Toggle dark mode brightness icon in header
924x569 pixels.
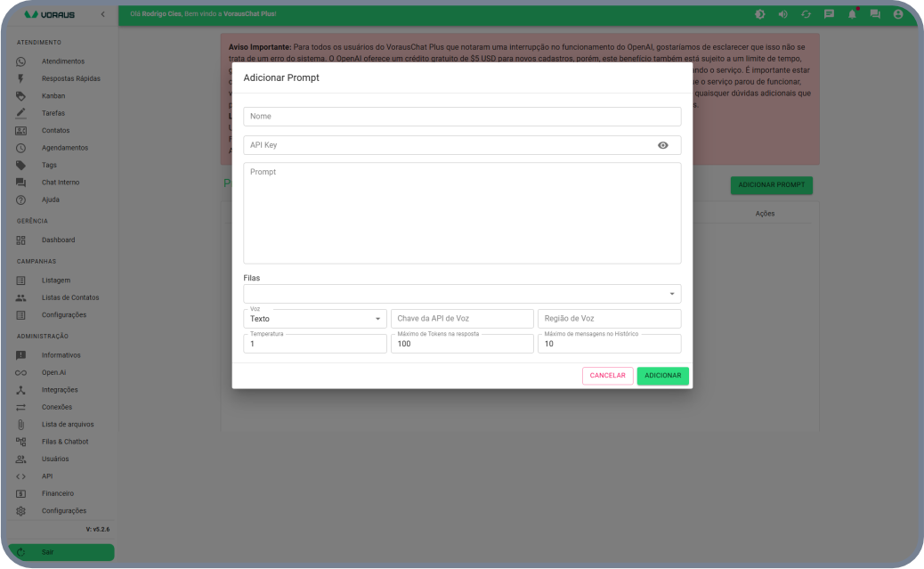(759, 14)
